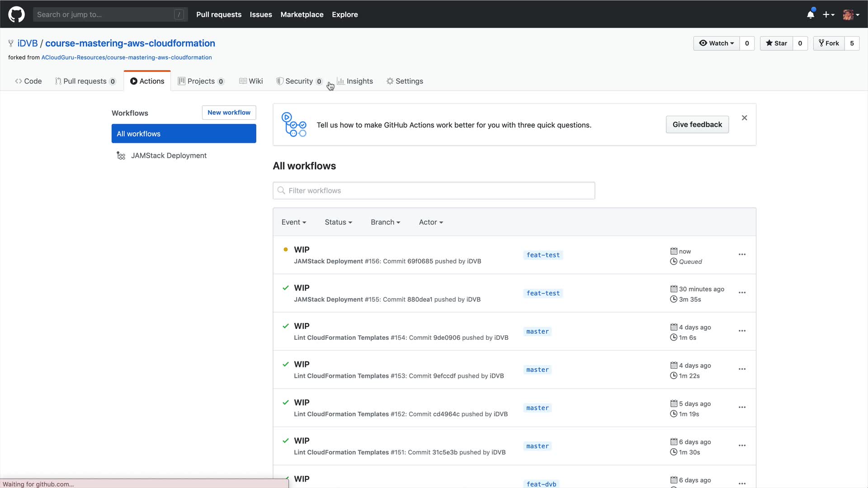Click the JAMStack Deployment workflow

click(169, 155)
